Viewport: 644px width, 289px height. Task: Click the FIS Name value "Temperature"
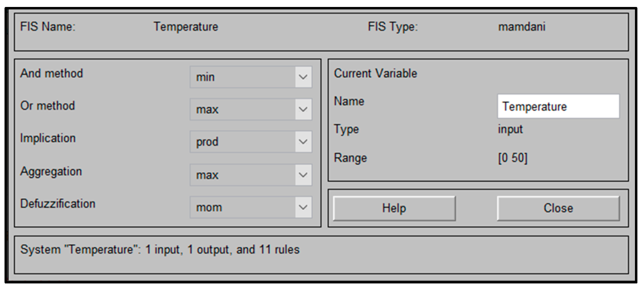pos(186,27)
